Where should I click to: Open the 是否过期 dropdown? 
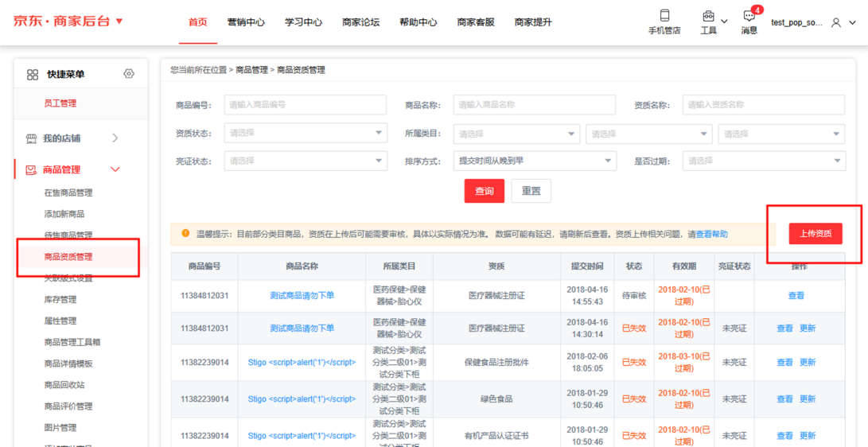click(764, 161)
